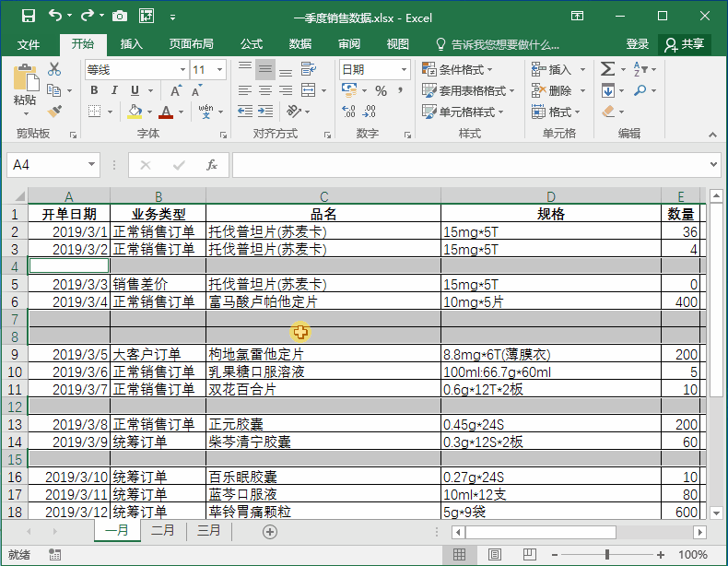Expand the Name Box dropdown arrow
Screen dimensions: 728x566
tap(91, 164)
